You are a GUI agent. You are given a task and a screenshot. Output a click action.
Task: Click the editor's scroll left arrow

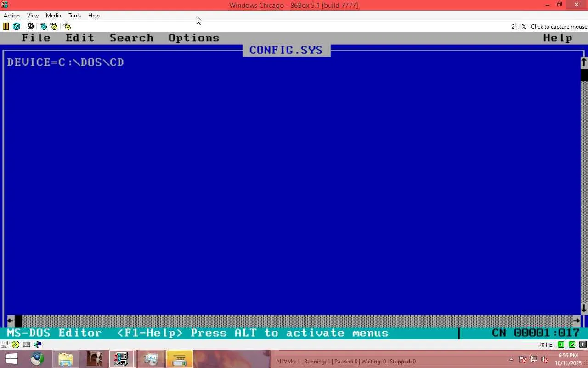click(11, 321)
